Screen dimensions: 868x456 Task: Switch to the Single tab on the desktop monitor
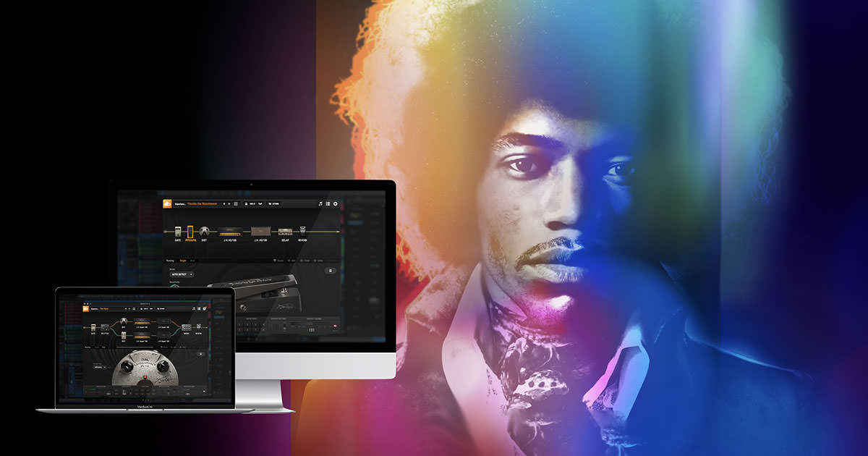183,261
